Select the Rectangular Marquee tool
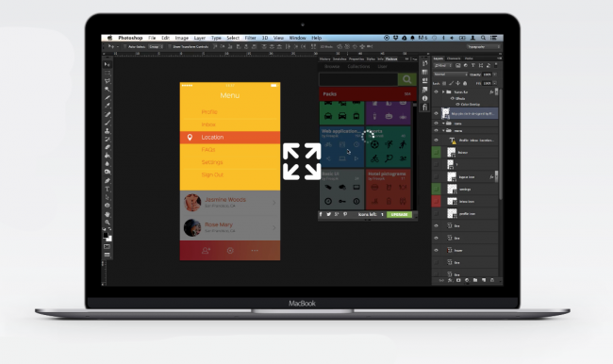Image resolution: width=613 pixels, height=364 pixels. pyautogui.click(x=108, y=73)
